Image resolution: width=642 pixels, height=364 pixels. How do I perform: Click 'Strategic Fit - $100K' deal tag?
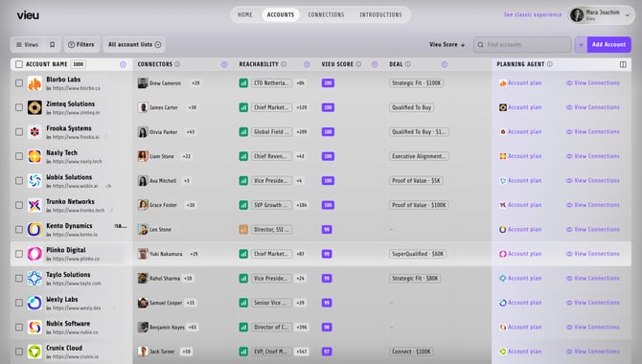417,83
